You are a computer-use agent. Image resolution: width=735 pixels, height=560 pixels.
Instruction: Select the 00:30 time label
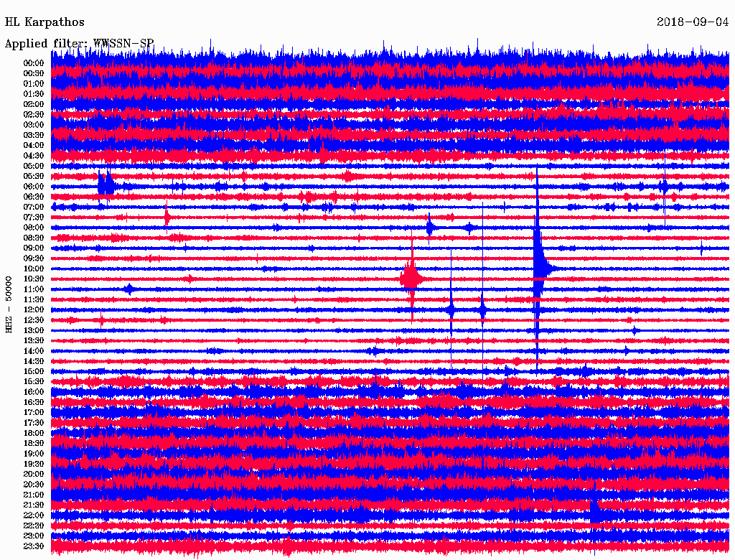(34, 74)
